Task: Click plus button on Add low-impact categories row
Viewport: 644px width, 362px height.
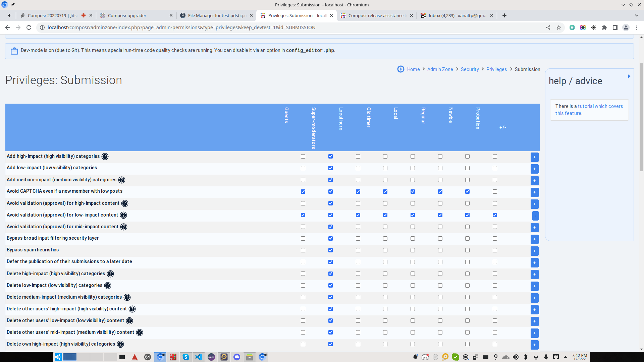Action: coord(534,169)
